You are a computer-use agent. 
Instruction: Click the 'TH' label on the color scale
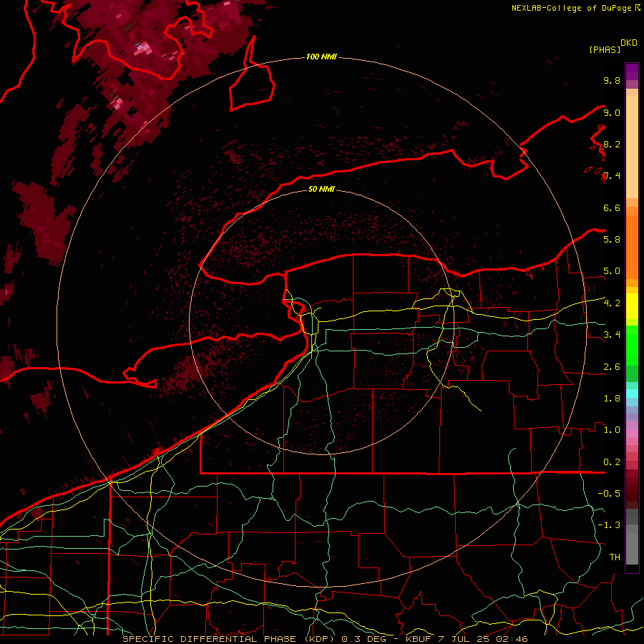point(615,557)
